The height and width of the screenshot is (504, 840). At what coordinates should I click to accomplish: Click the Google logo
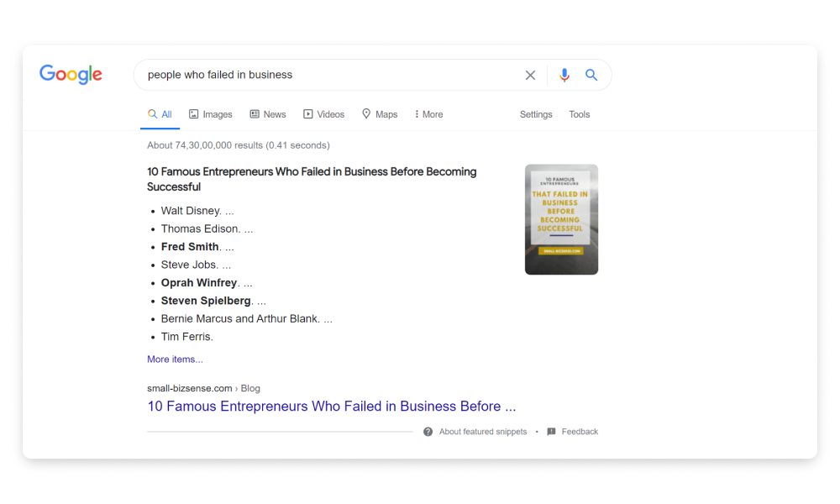71,75
